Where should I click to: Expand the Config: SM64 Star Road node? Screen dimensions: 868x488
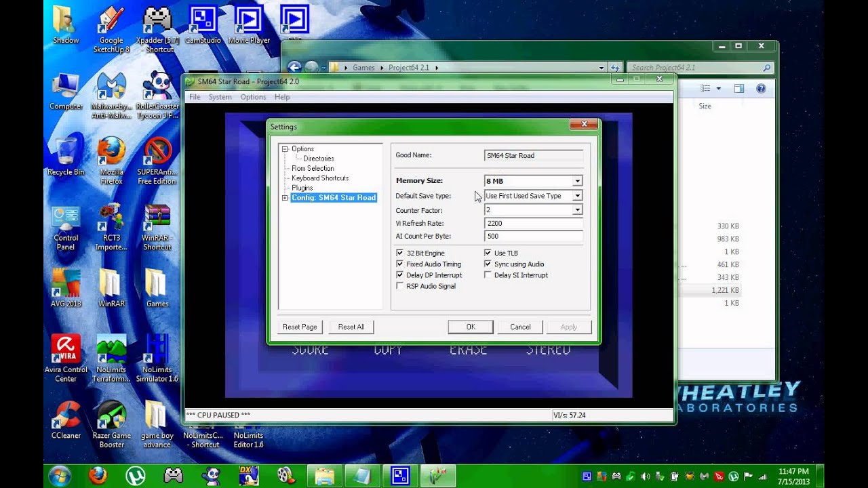pyautogui.click(x=285, y=198)
